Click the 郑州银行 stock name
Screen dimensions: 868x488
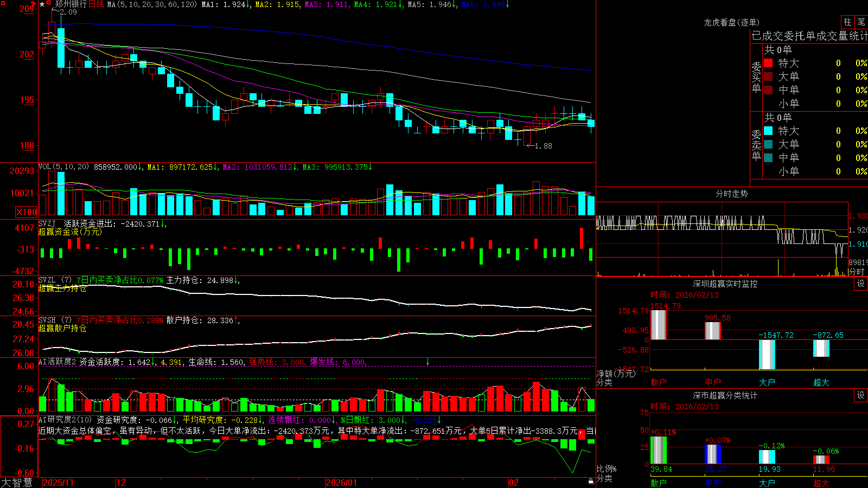coord(71,4)
